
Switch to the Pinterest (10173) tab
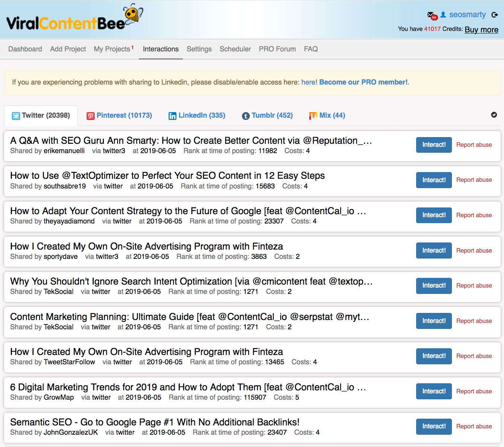[x=119, y=115]
